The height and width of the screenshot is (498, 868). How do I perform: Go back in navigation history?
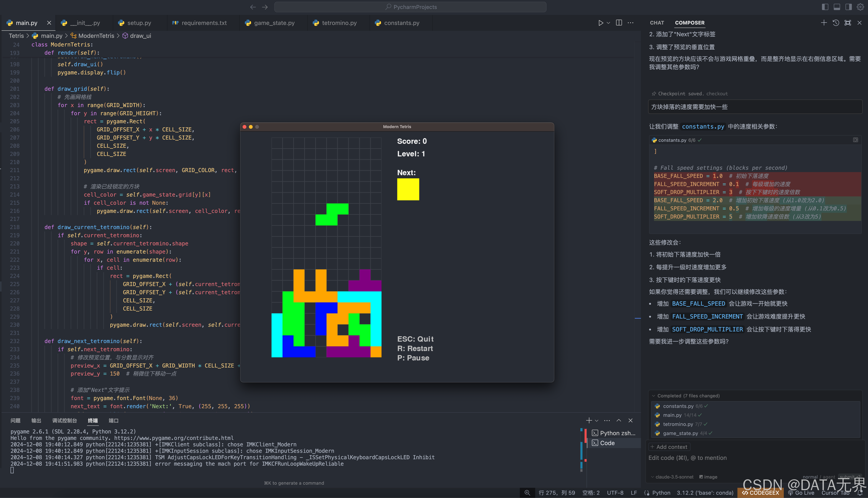(x=253, y=7)
